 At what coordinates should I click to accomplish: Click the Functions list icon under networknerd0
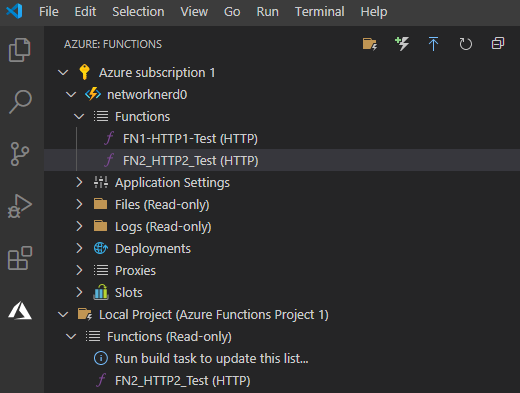(101, 116)
